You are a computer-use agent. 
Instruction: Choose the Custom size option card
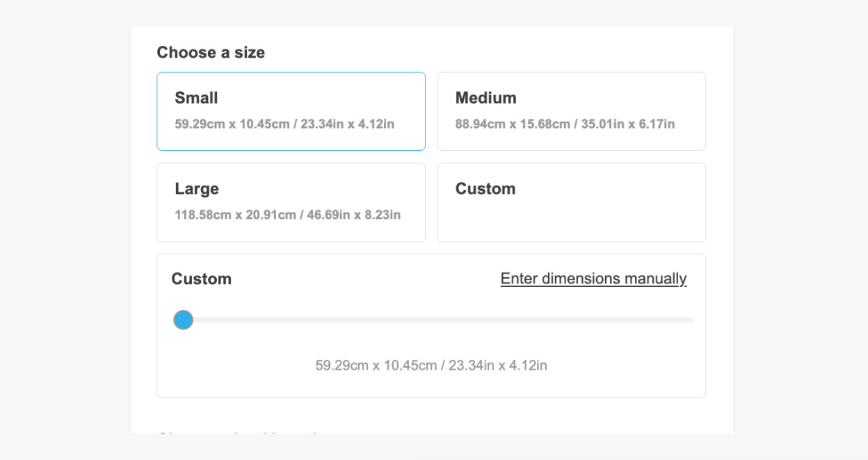pos(571,202)
